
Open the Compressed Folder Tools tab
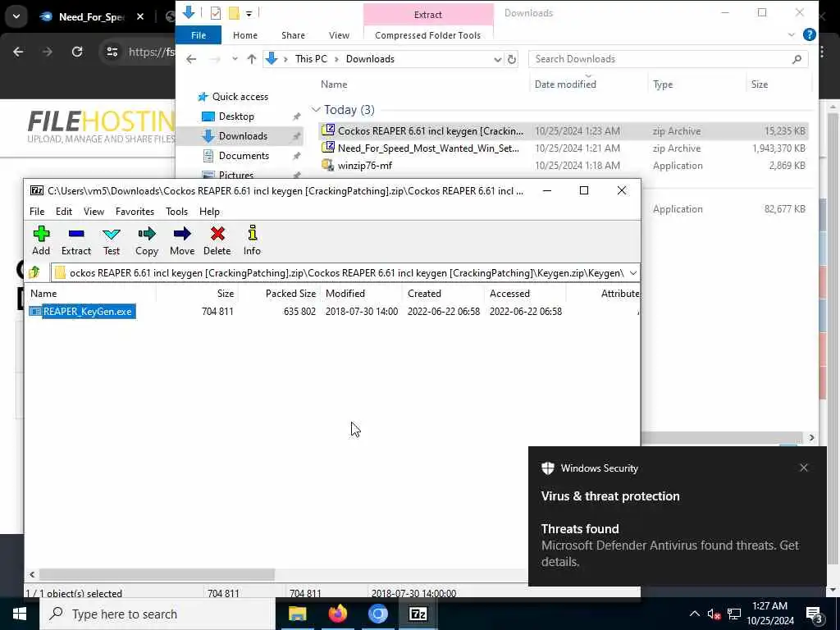tap(427, 35)
